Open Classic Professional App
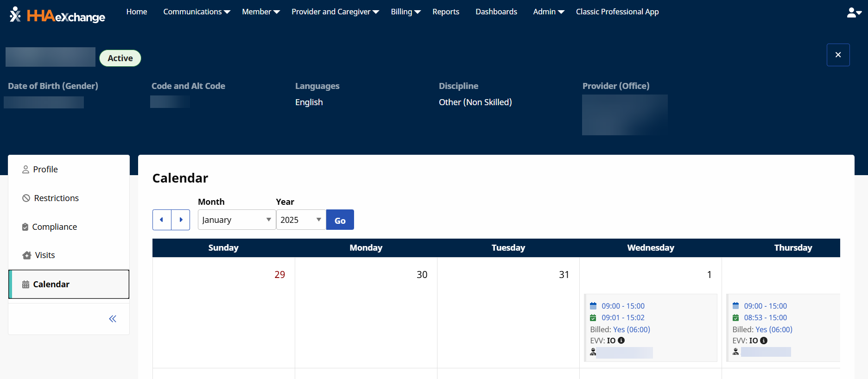The image size is (868, 379). (x=617, y=12)
